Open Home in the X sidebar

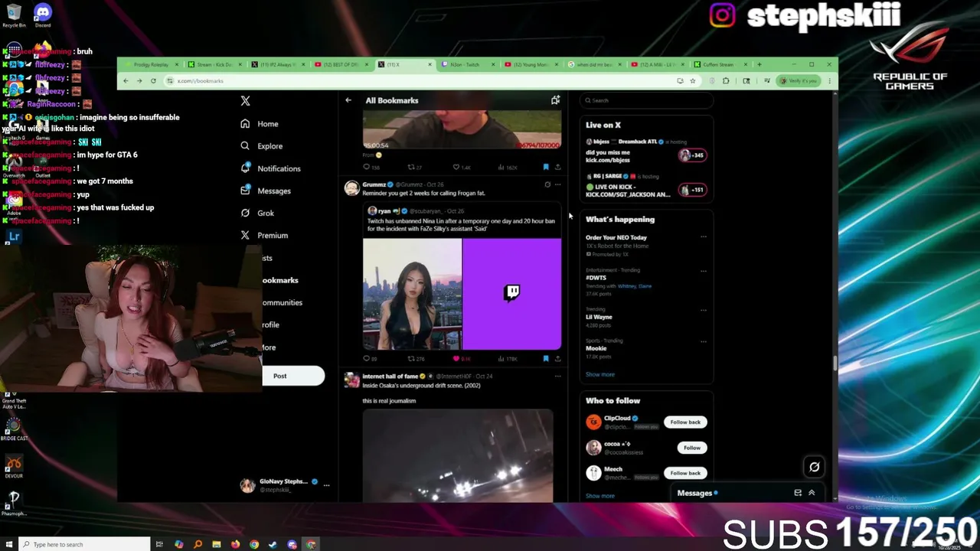(259, 124)
